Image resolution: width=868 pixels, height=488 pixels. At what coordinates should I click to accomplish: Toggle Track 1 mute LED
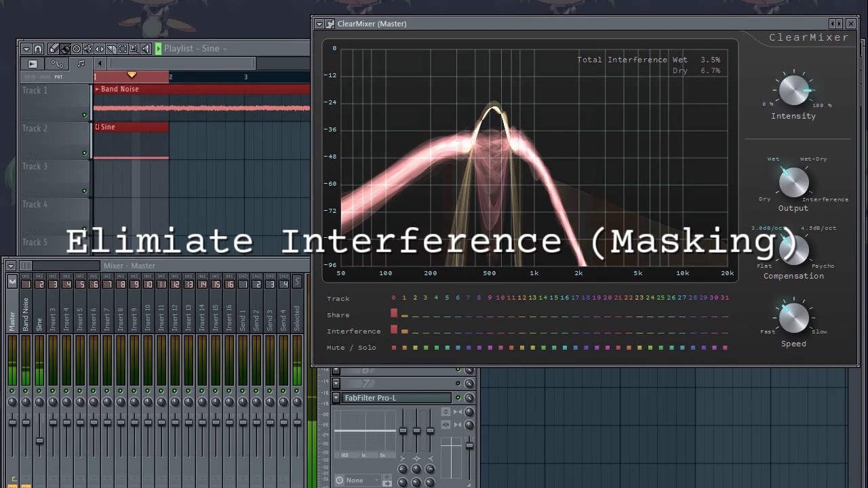pos(85,115)
